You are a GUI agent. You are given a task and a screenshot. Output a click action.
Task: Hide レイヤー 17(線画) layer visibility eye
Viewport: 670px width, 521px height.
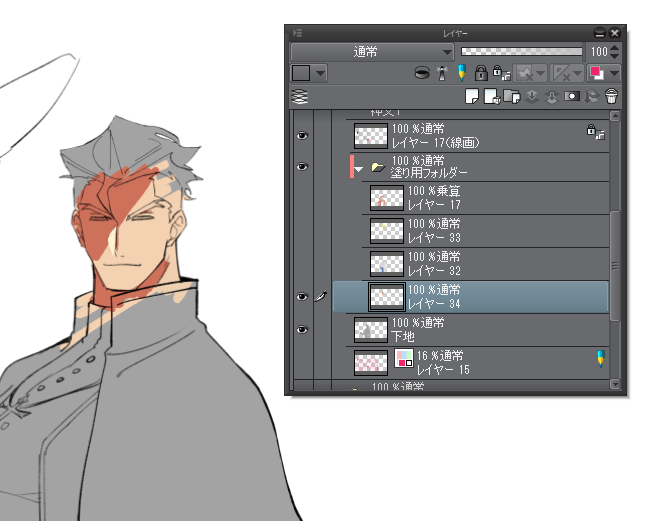[x=302, y=136]
